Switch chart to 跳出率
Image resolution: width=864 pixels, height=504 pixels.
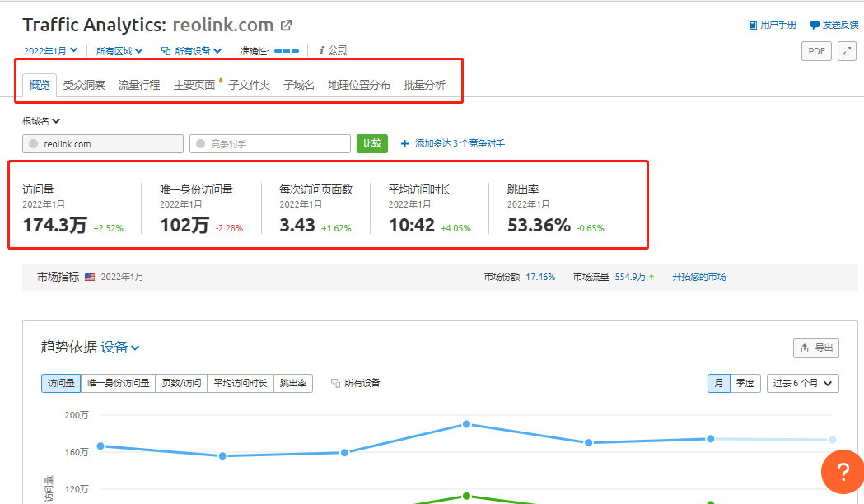tap(293, 384)
